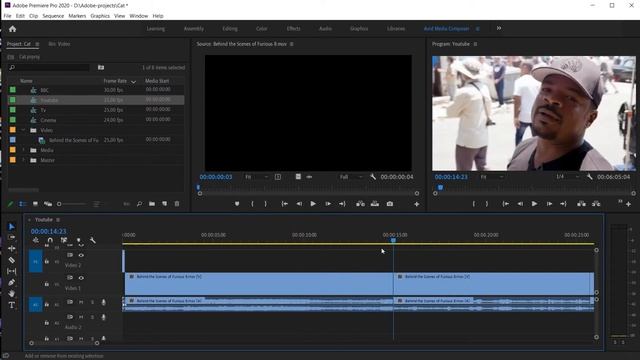Click New Bin folder icon in Project panel
The height and width of the screenshot is (360, 640).
(x=152, y=204)
